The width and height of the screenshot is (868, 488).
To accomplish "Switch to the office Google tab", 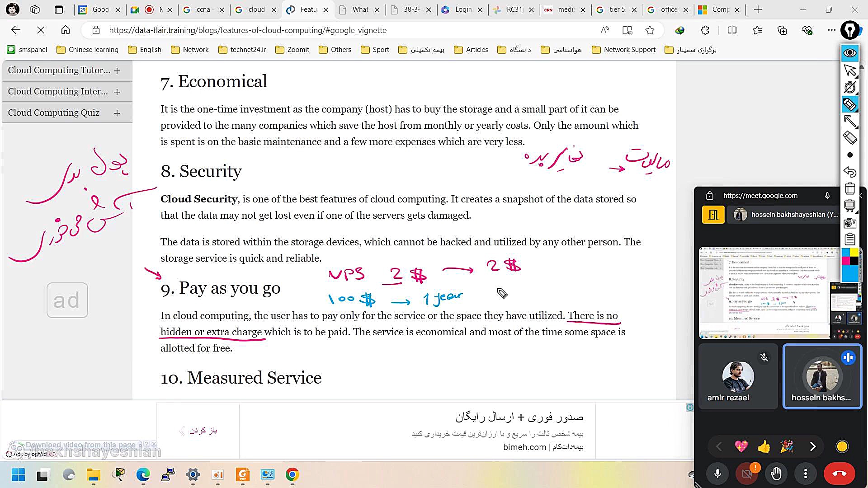I will tap(669, 9).
